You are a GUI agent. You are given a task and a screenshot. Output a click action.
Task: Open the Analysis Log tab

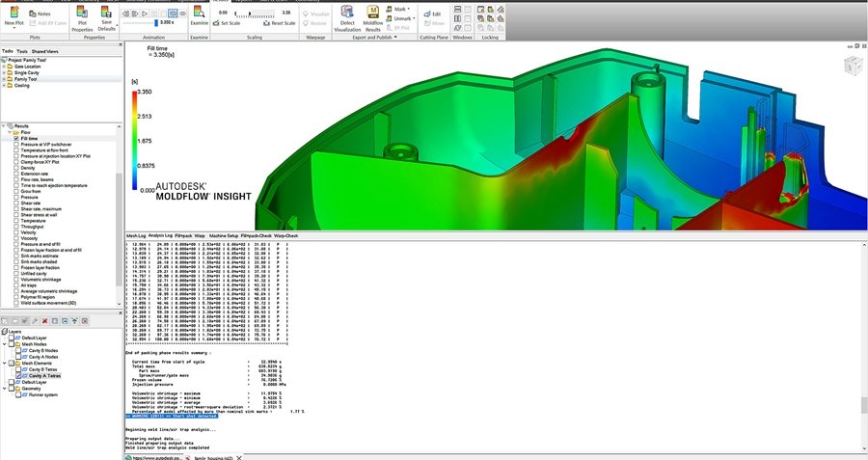click(160, 236)
